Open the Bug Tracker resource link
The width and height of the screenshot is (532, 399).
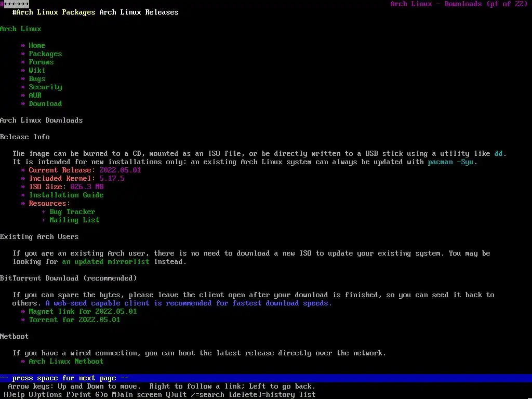[72, 212]
